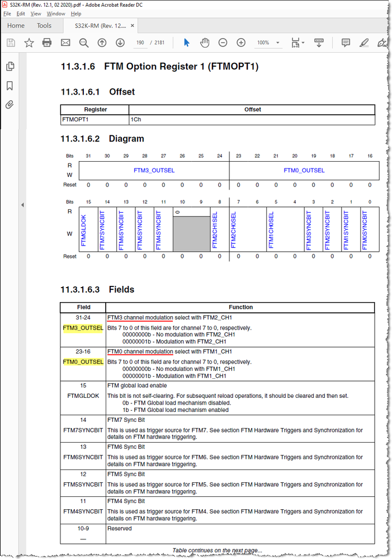This screenshot has height=559, width=392.
Task: Open the find text magnifier icon
Action: pyautogui.click(x=84, y=43)
